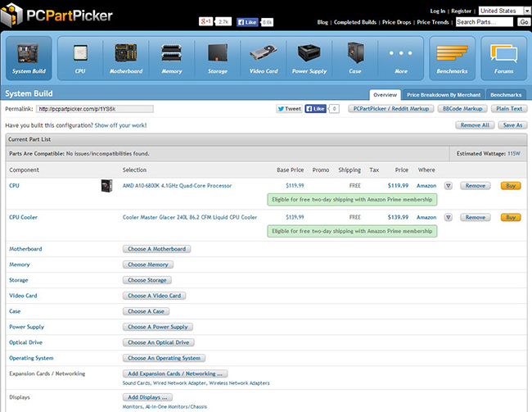Click the Choose Memory button
532x412 pixels.
coord(147,265)
